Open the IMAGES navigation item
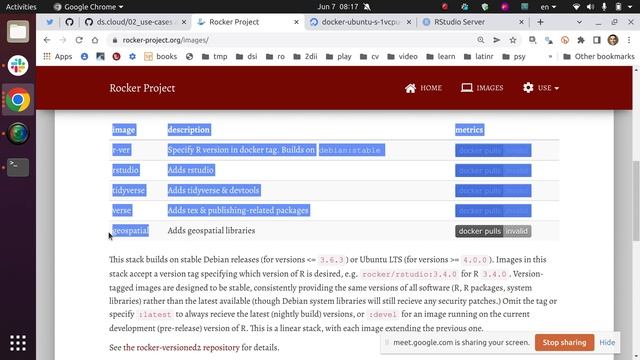This screenshot has width=640, height=360. point(482,88)
